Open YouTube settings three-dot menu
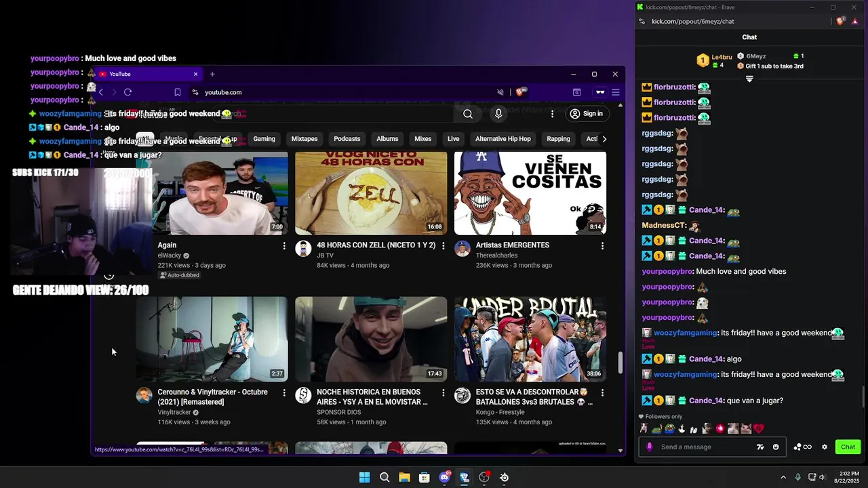 coord(552,114)
